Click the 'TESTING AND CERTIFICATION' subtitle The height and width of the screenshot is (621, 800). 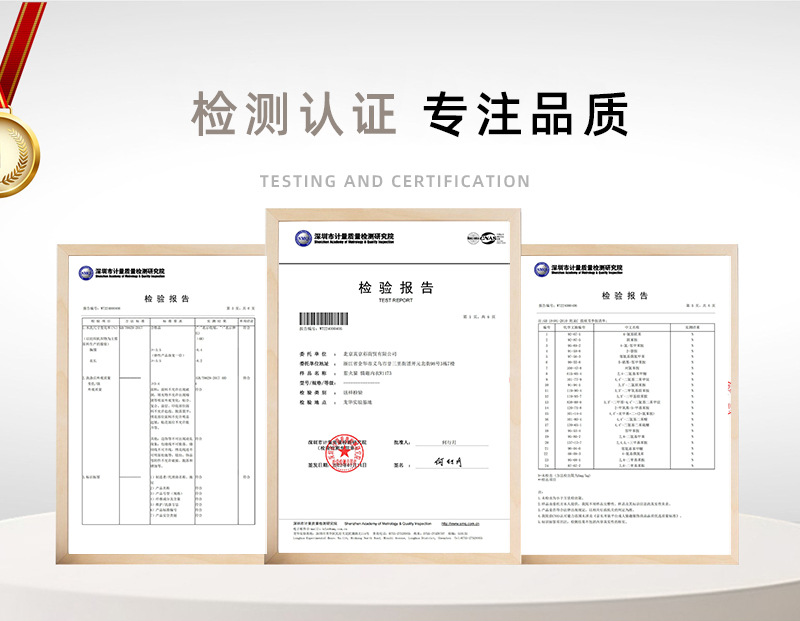pos(395,181)
